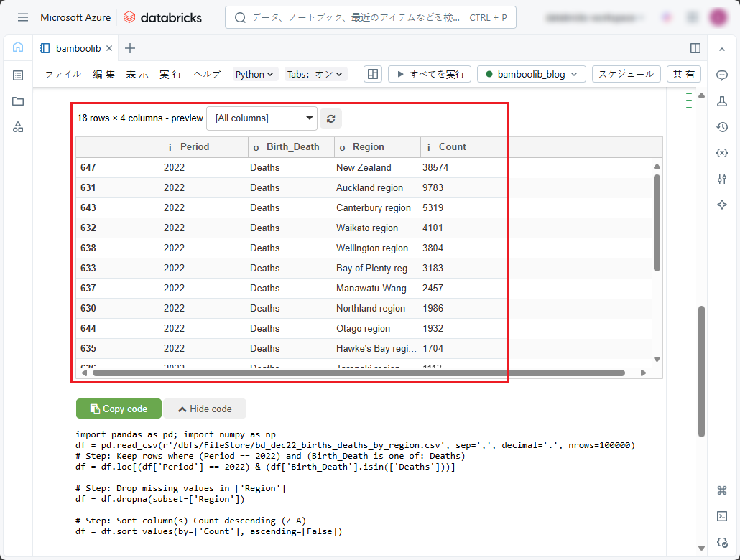Click the home icon in left sidebar
Image resolution: width=740 pixels, height=560 pixels.
pyautogui.click(x=18, y=47)
